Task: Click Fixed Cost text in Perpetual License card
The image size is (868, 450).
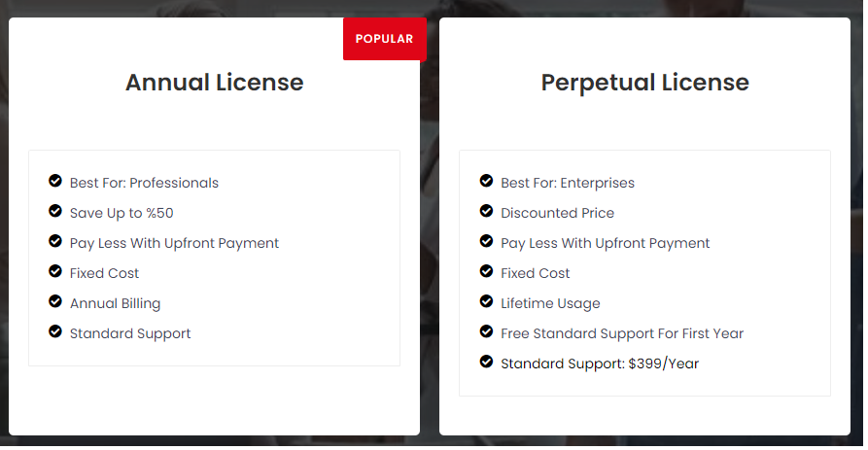Action: coord(535,273)
